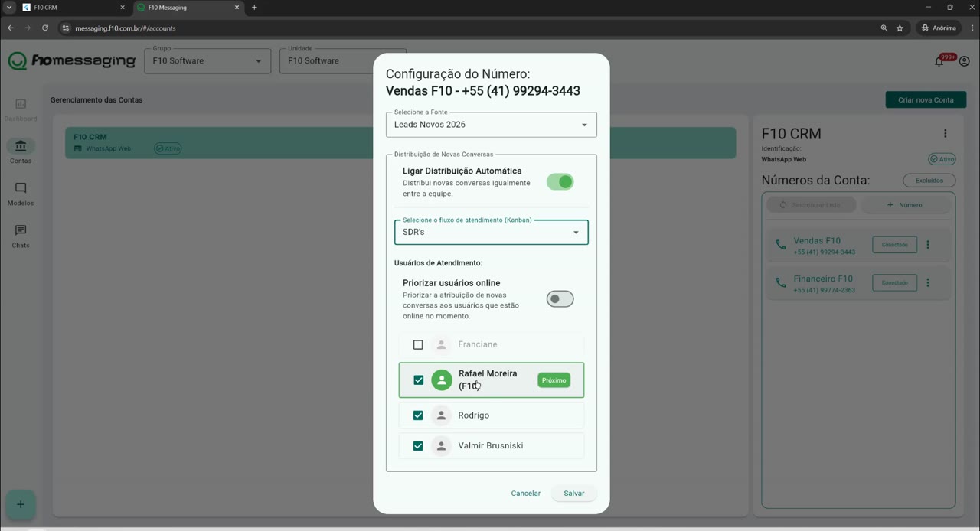Click the Anônima incognito profile indicator
Screen dimensions: 980x531
(x=939, y=28)
